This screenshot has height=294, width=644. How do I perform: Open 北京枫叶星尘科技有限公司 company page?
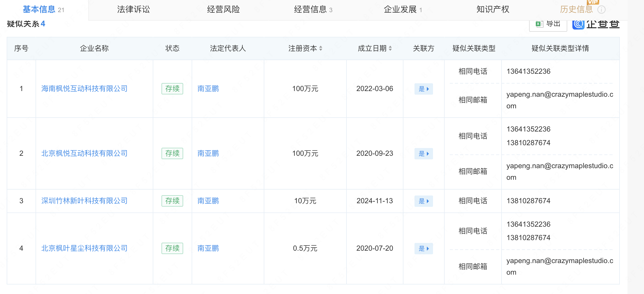[x=84, y=248]
